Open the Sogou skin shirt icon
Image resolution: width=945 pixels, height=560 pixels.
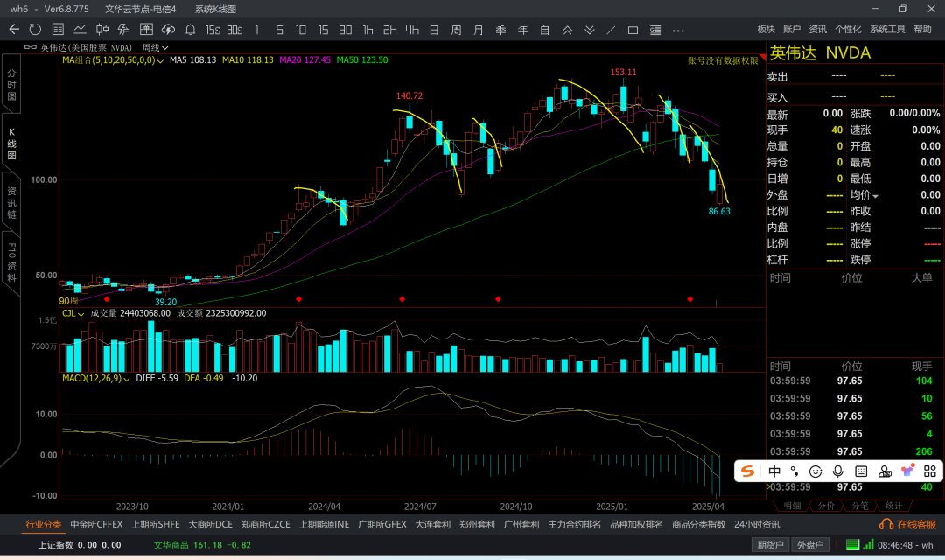pyautogui.click(x=907, y=471)
